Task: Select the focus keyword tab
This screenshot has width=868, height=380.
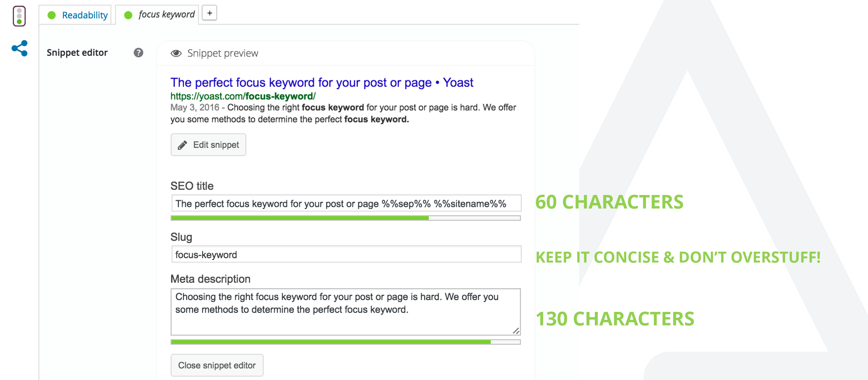Action: coord(157,15)
